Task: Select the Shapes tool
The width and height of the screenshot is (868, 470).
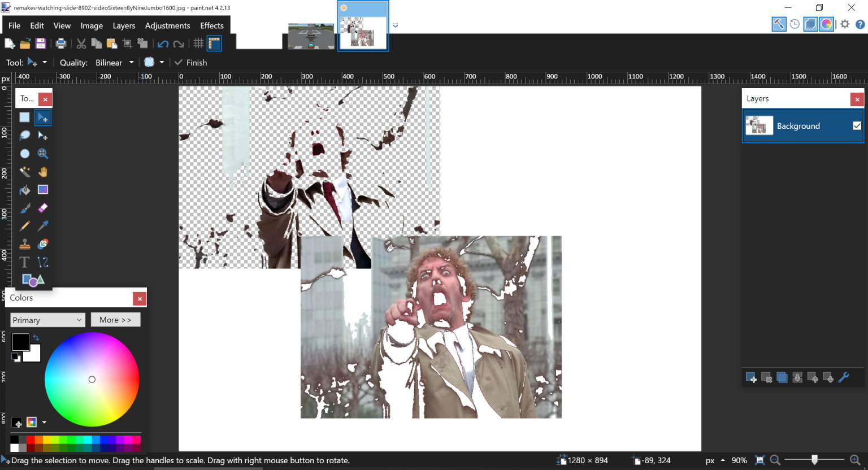Action: click(33, 280)
